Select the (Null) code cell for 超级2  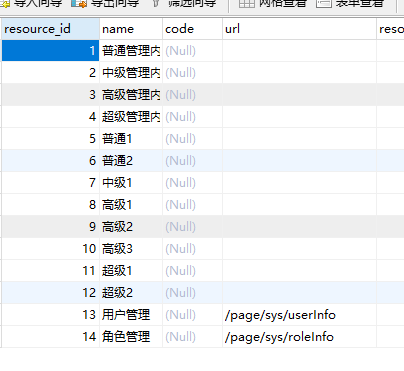193,293
